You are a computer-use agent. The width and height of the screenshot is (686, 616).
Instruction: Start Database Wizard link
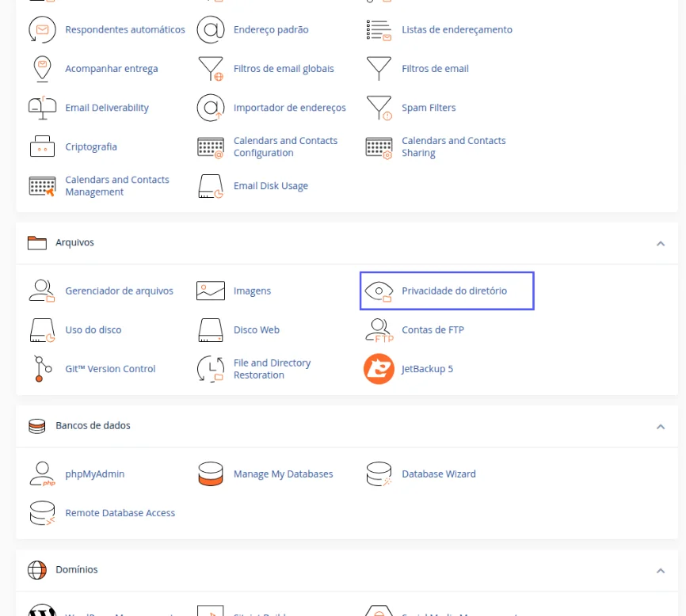click(438, 474)
